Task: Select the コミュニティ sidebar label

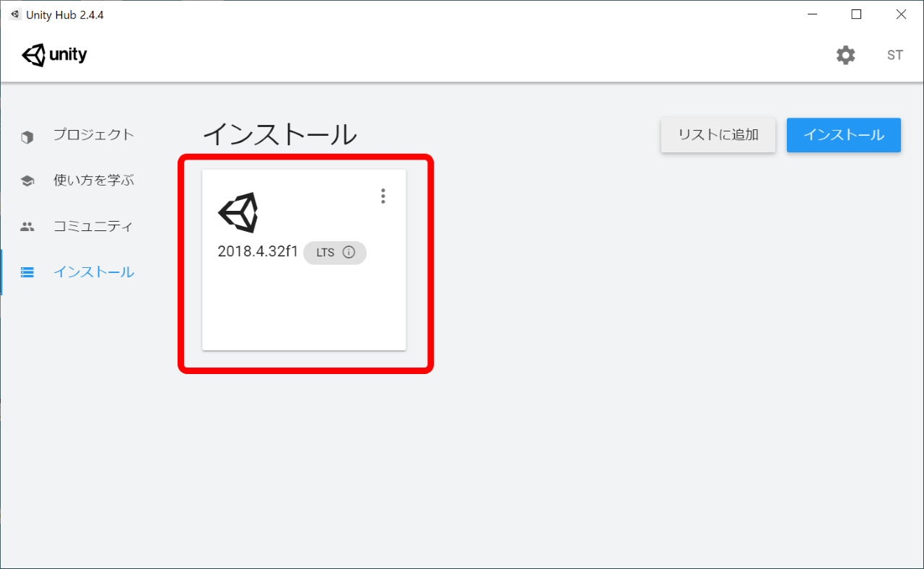Action: coord(94,226)
